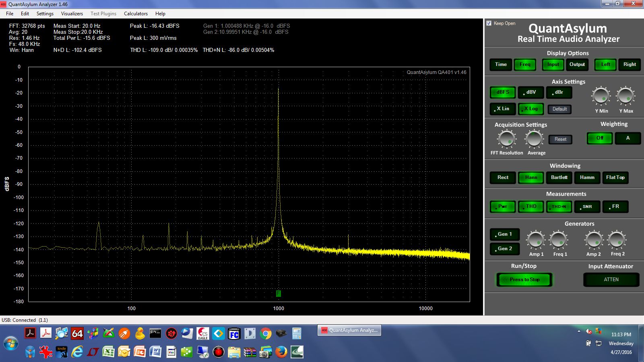The width and height of the screenshot is (644, 362).
Task: Open Word from the taskbar
Action: [155, 352]
